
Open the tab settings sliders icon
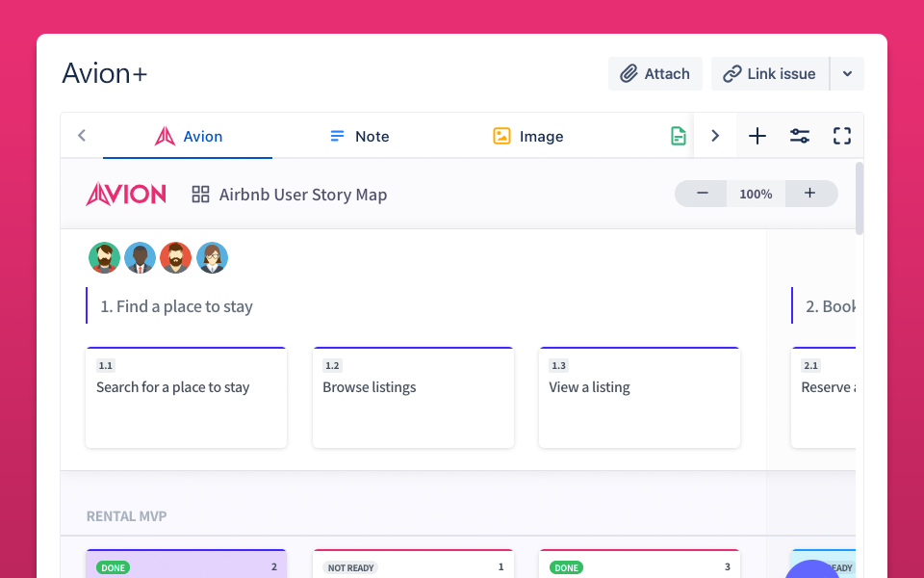tap(800, 136)
